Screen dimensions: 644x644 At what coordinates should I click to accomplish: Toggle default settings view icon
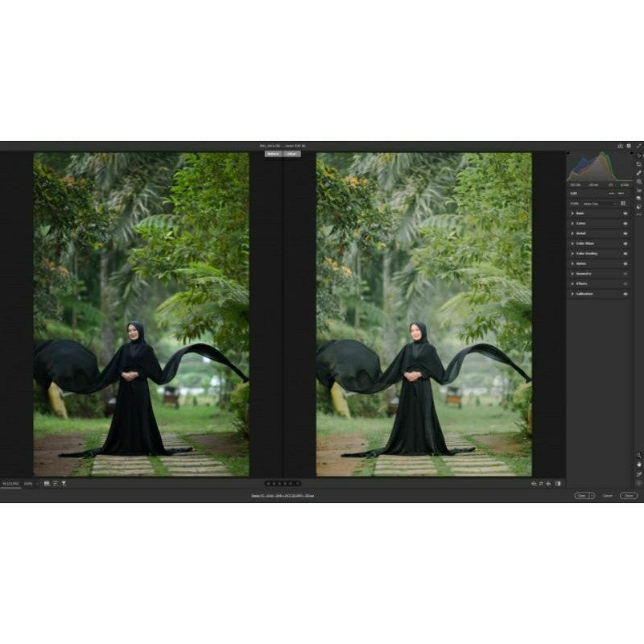[x=548, y=484]
